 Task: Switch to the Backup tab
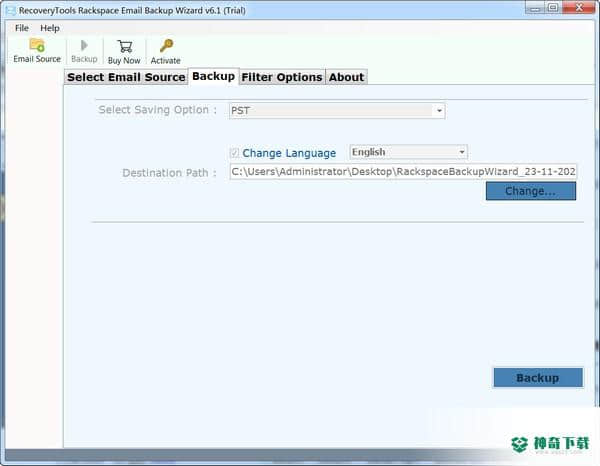click(x=214, y=76)
